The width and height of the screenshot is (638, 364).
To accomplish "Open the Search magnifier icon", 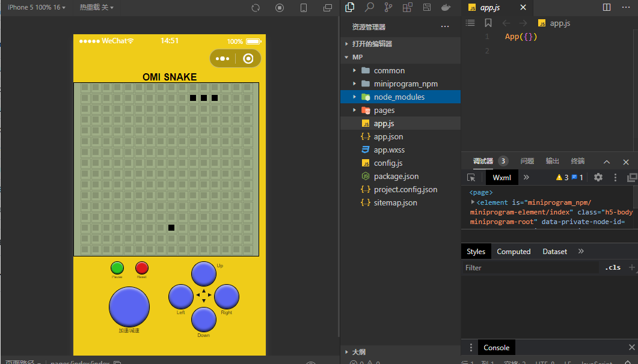I will click(x=369, y=7).
